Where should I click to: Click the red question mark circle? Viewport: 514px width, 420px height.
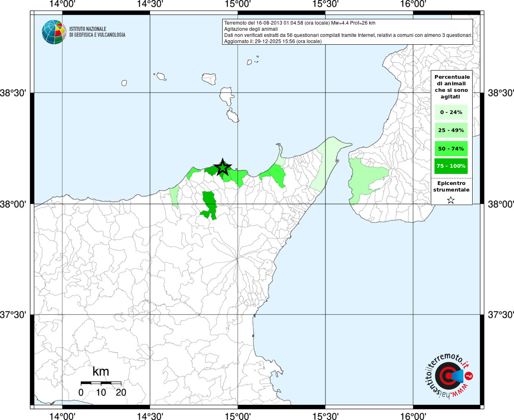pos(469,376)
